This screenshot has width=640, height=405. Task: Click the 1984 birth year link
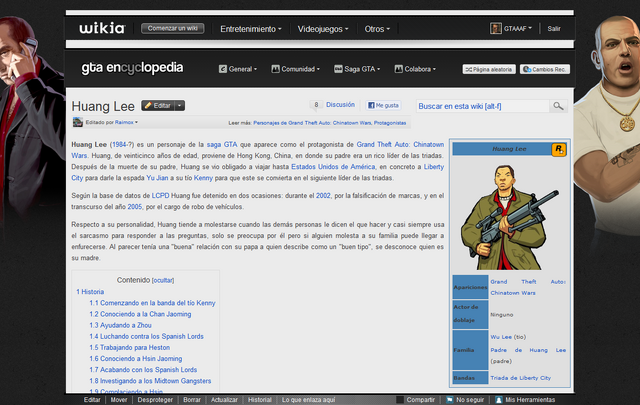pos(119,145)
